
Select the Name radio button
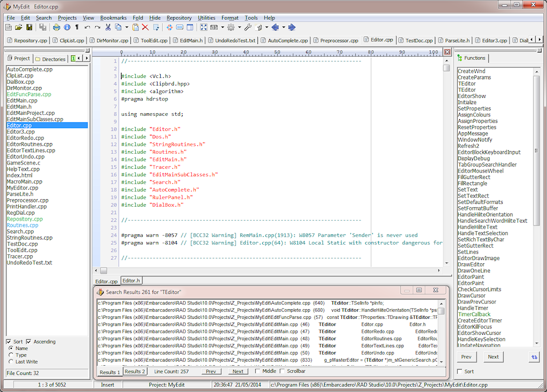11,348
